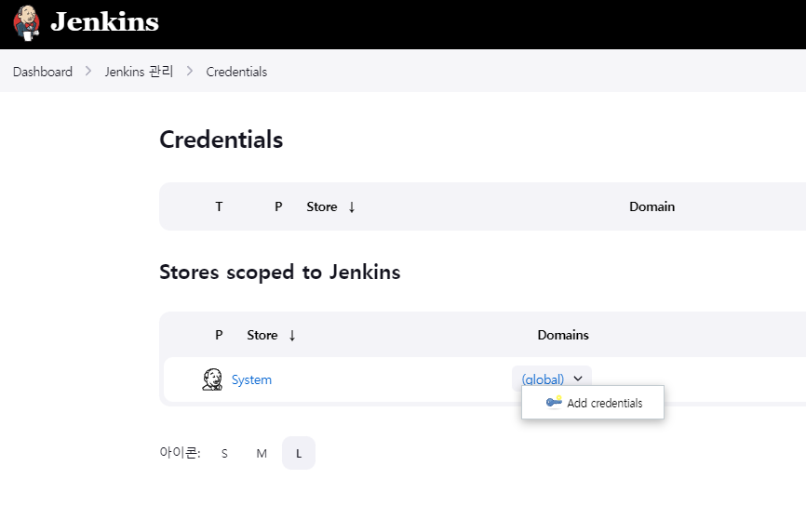Open the (global) domain link

pos(543,379)
